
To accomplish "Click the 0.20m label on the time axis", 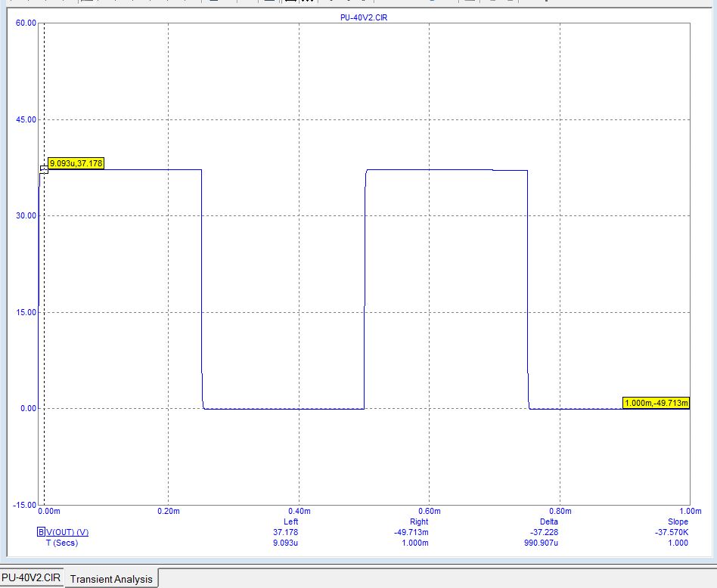I will [168, 511].
